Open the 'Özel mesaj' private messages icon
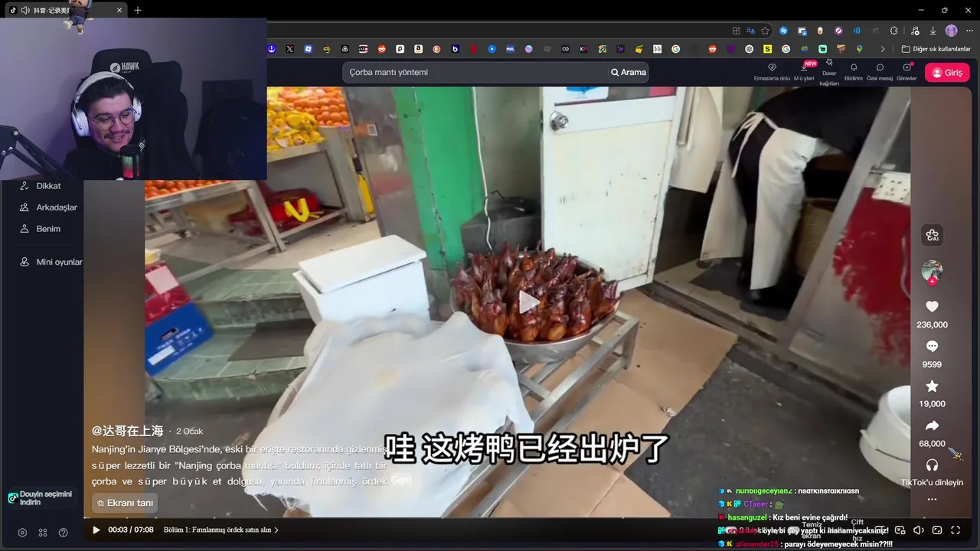The image size is (980, 551). (880, 72)
